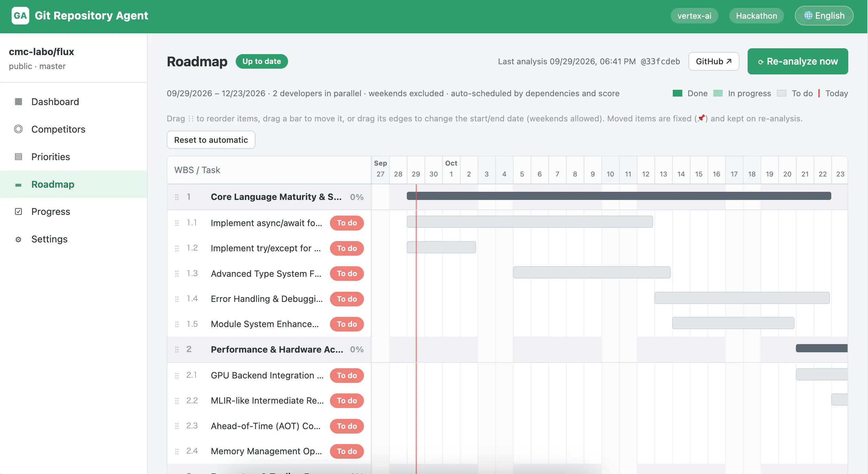Click drag handle for task 2.4

pyautogui.click(x=177, y=452)
